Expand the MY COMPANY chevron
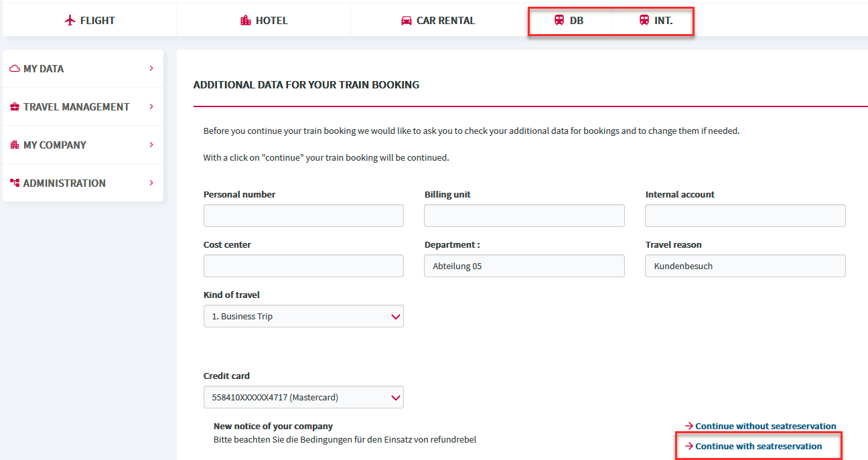 pyautogui.click(x=151, y=145)
